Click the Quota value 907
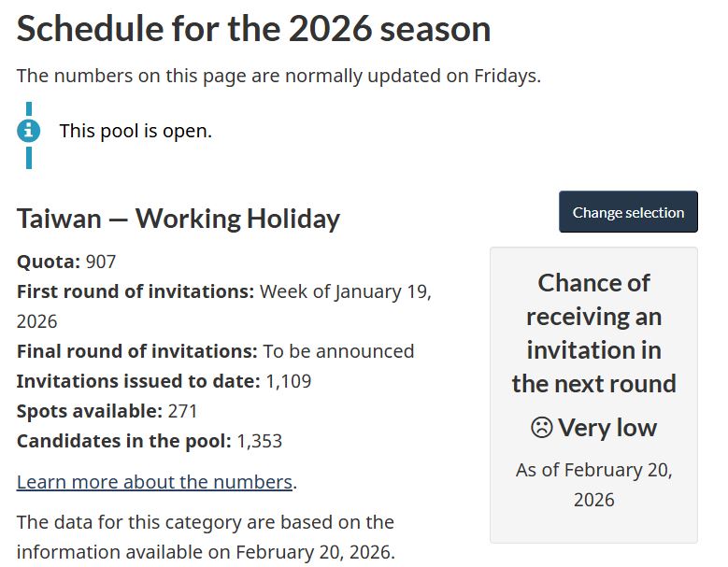The height and width of the screenshot is (567, 728). pos(100,262)
